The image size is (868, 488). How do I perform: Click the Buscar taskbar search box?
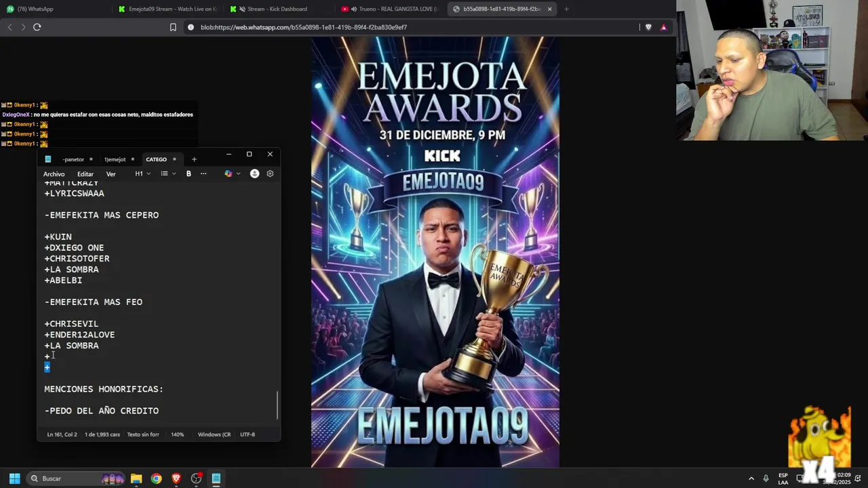[x=76, y=479]
